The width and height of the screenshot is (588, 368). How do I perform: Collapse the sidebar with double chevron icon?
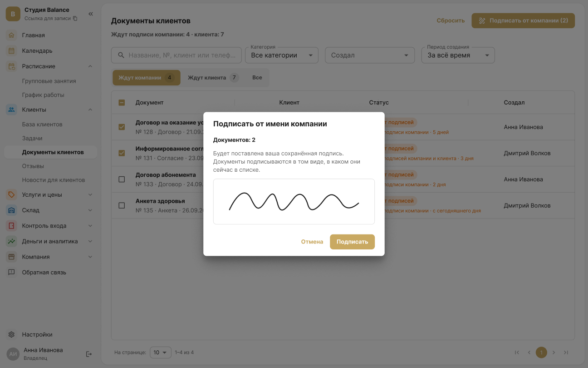point(91,14)
